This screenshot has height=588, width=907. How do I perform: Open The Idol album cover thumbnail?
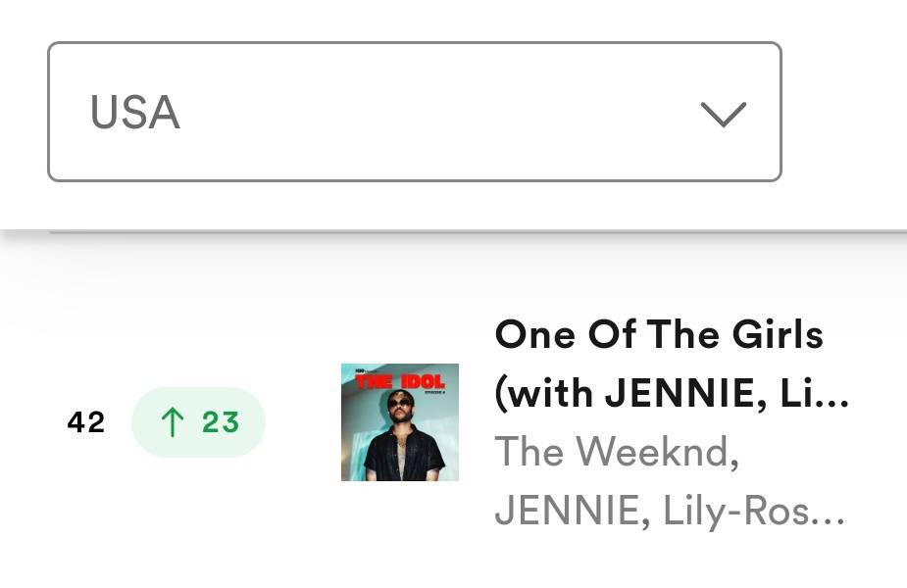click(400, 422)
